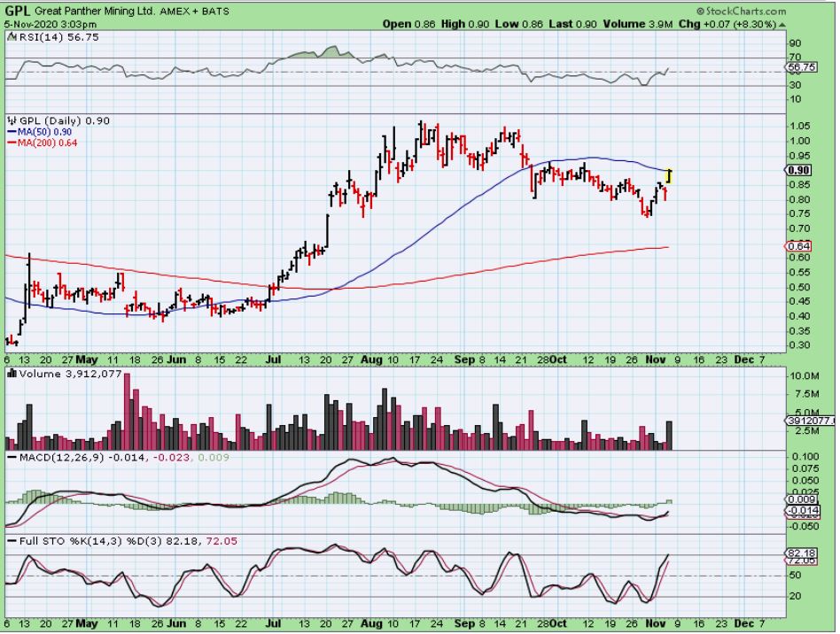Click the GPL (Daily) 0.90 legend
This screenshot has width=840, height=634.
pos(65,121)
